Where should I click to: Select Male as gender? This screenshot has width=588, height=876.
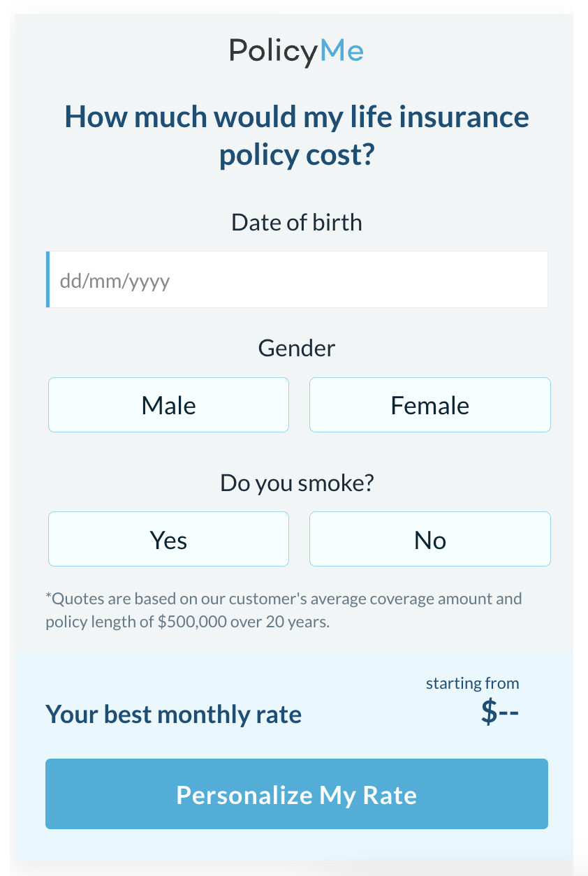click(168, 405)
